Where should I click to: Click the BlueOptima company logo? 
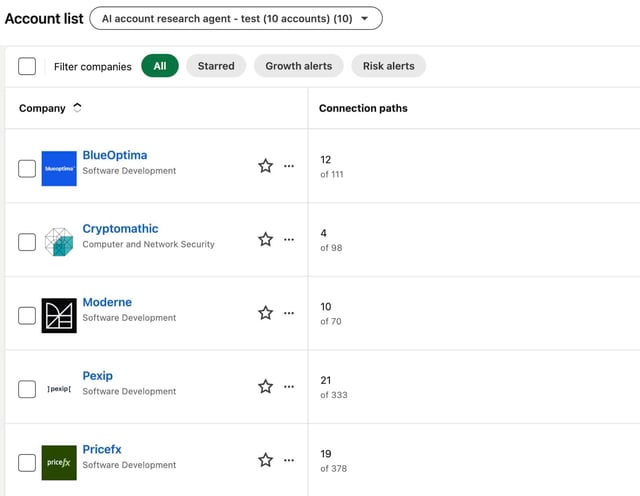(x=59, y=169)
